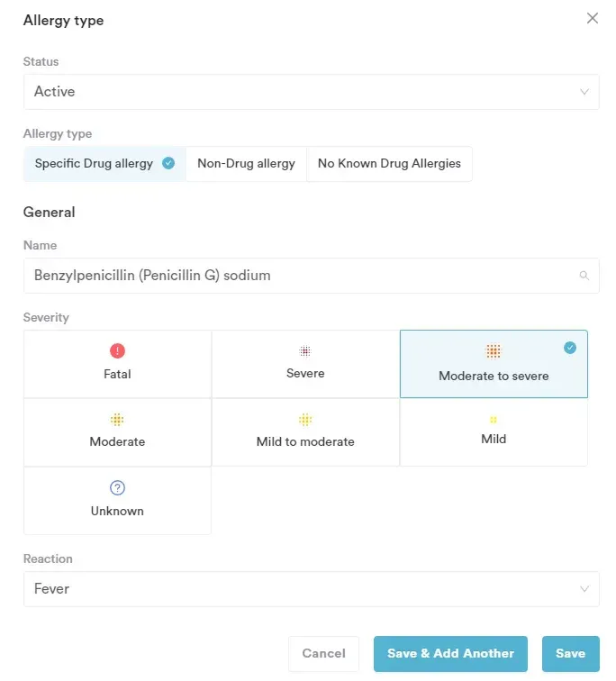Click the Mild to moderate dots icon
This screenshot has width=616, height=681.
pyautogui.click(x=305, y=420)
